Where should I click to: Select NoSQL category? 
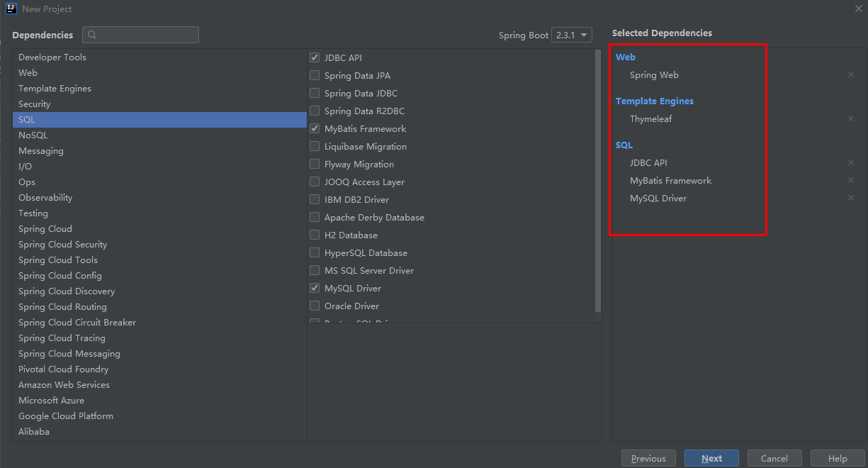tap(159, 135)
